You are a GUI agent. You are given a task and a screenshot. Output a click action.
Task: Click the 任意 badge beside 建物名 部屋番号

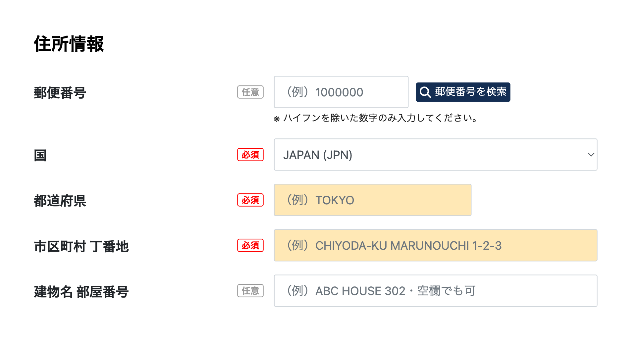pos(250,291)
